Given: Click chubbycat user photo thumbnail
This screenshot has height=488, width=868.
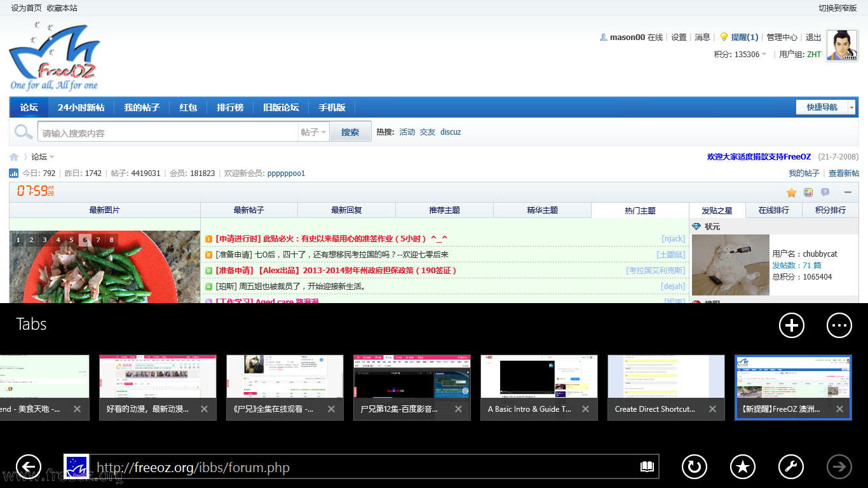Looking at the screenshot, I should 730,265.
